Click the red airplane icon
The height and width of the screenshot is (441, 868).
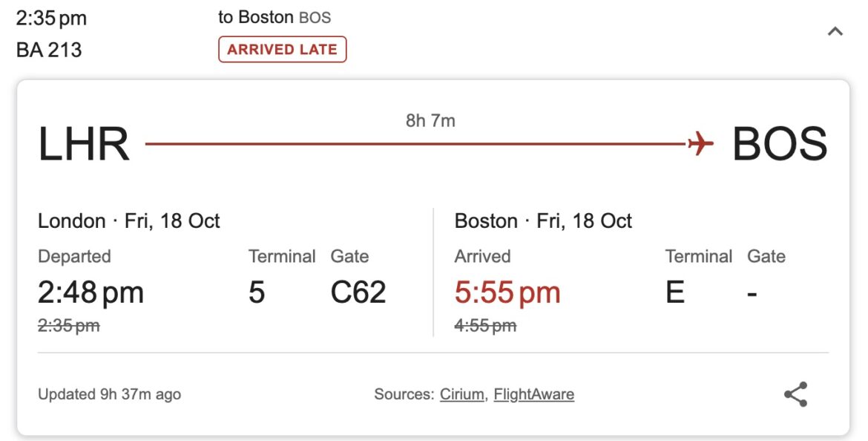pos(700,143)
